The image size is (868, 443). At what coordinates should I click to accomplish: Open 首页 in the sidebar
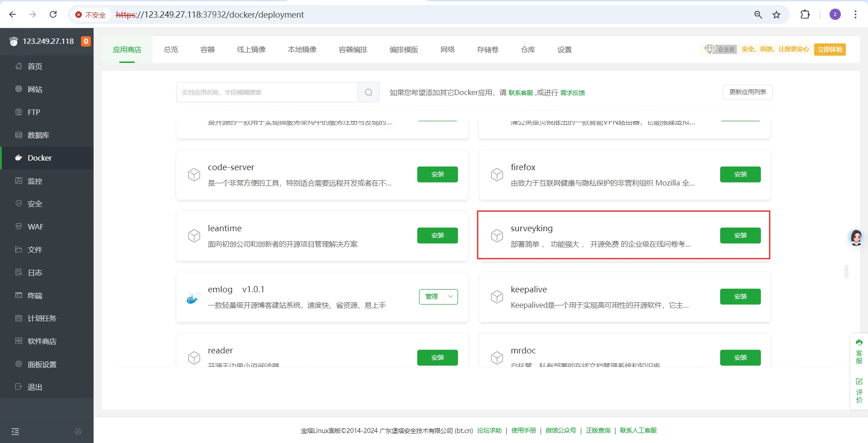(x=47, y=67)
